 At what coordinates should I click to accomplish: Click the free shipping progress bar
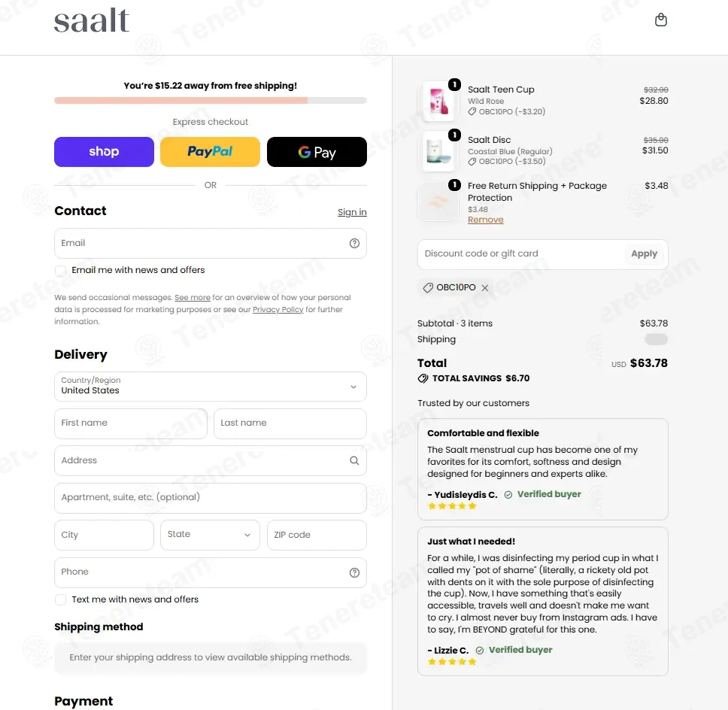(211, 100)
